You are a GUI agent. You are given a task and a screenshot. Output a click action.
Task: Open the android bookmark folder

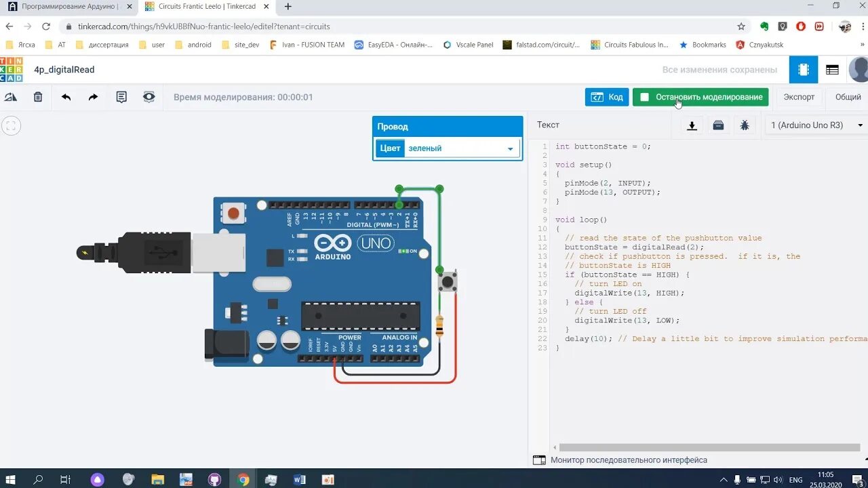193,45
